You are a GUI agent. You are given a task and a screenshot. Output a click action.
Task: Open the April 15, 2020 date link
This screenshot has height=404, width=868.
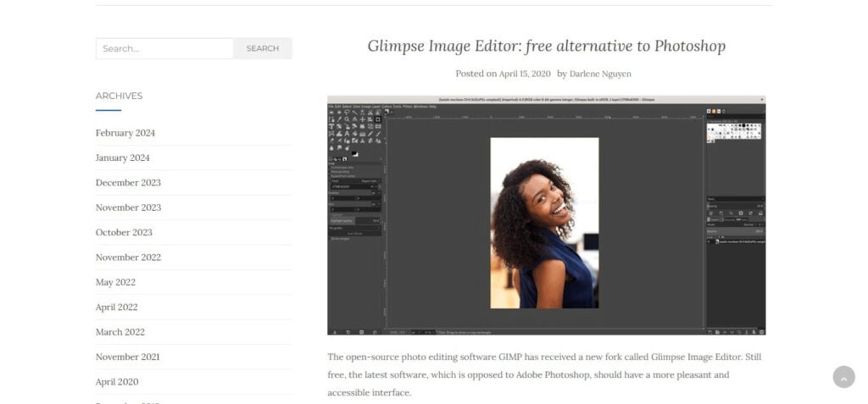(x=525, y=74)
